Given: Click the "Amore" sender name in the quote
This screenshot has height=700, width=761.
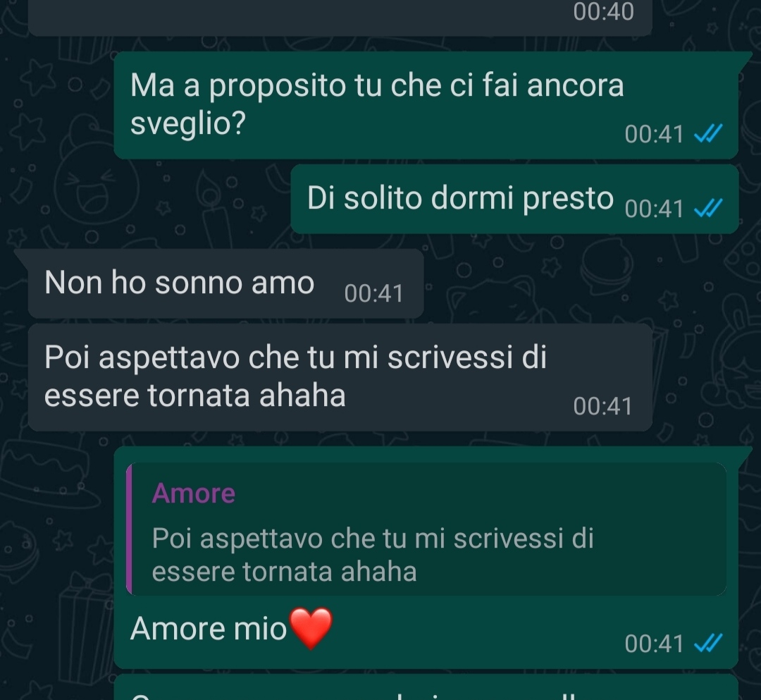Looking at the screenshot, I should pyautogui.click(x=194, y=493).
